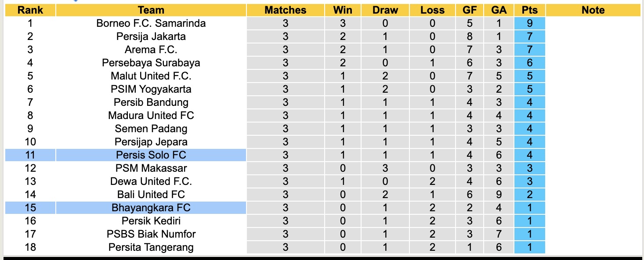Click the Persita Tangerang team name
This screenshot has width=644, height=260.
pyautogui.click(x=151, y=247)
